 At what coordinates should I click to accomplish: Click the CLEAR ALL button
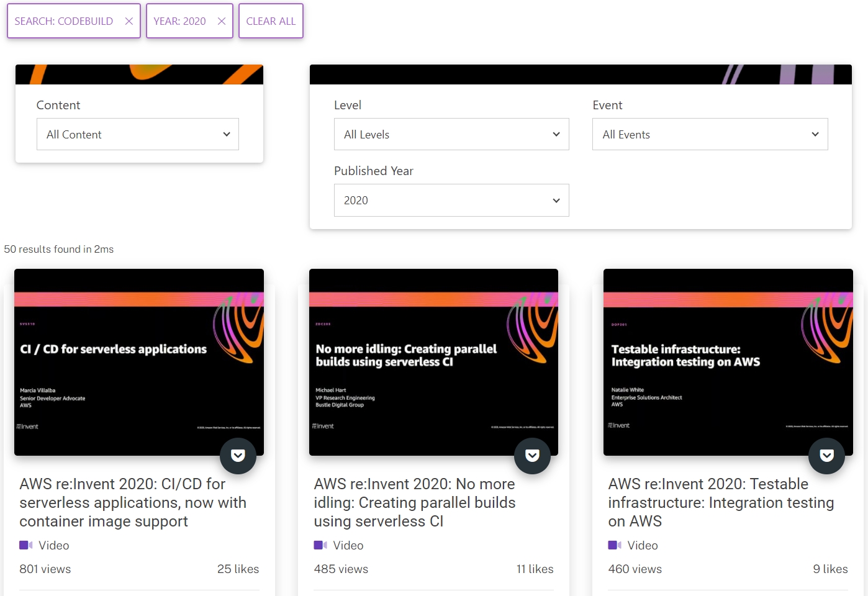pos(271,21)
